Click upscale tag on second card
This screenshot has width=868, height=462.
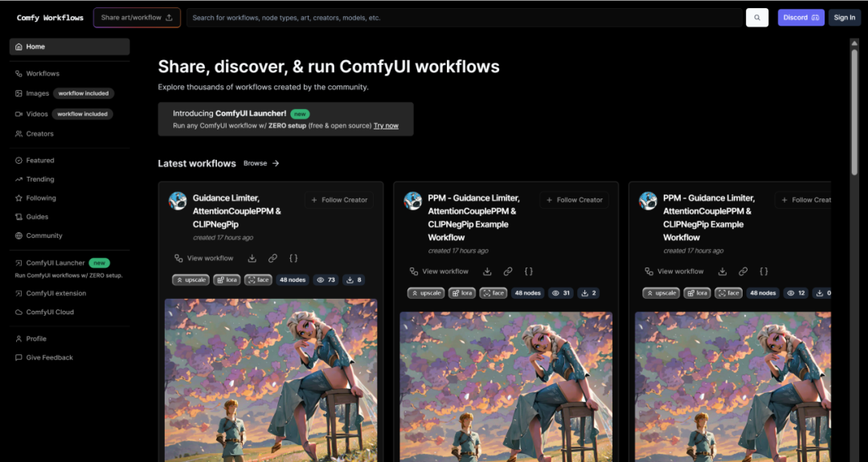(426, 293)
